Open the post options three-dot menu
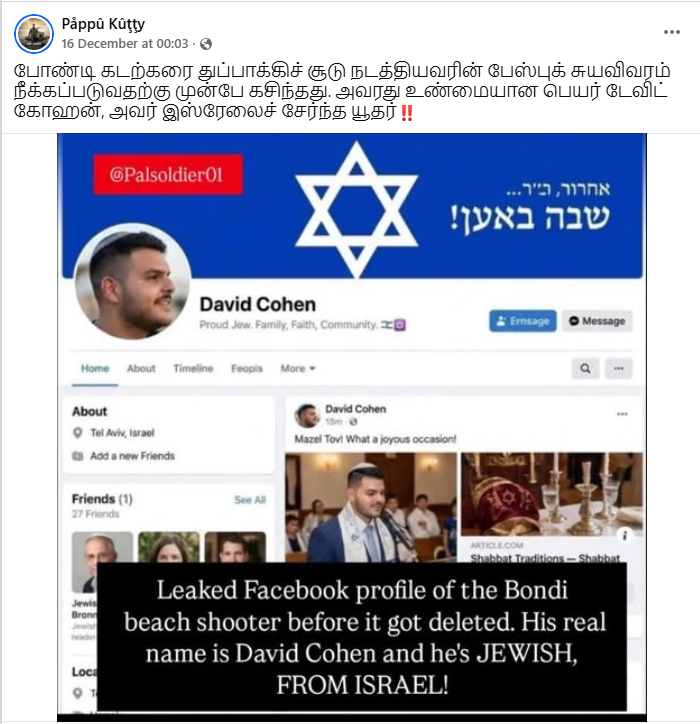 tap(671, 32)
